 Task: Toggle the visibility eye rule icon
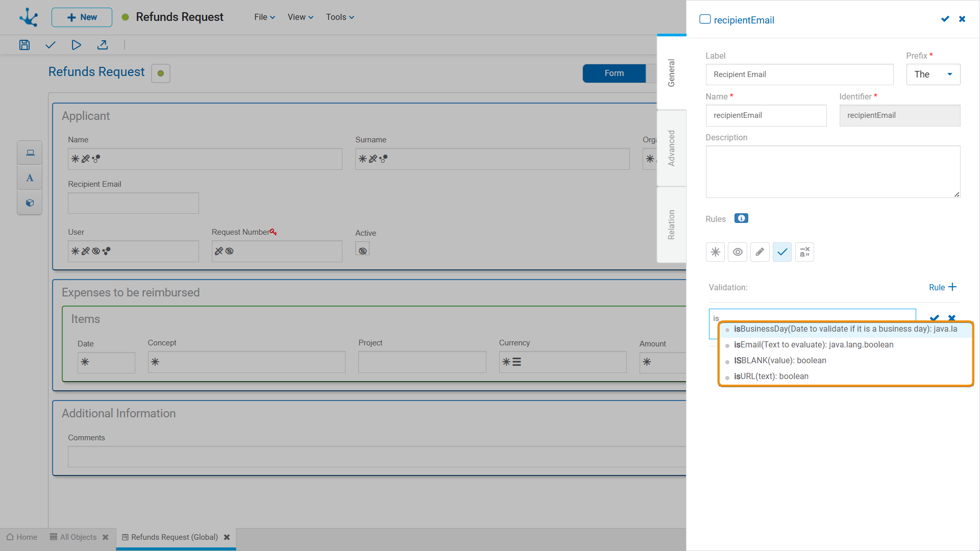738,252
